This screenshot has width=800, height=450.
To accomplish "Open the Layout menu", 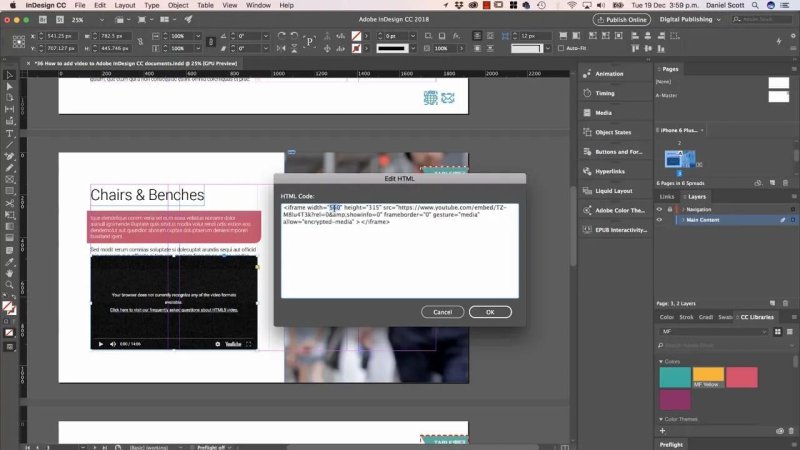I will pyautogui.click(x=124, y=5).
